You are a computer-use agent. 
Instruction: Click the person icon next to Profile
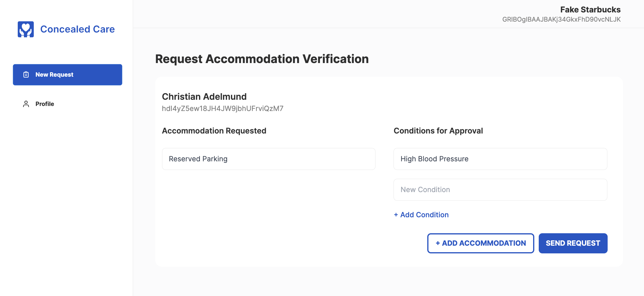pos(26,104)
